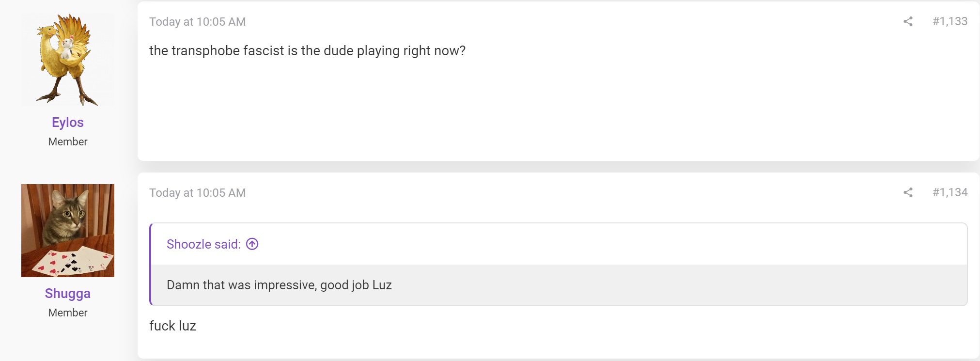This screenshot has height=361, width=980.
Task: Jump to Shoozle's original post via arrow icon
Action: point(252,244)
